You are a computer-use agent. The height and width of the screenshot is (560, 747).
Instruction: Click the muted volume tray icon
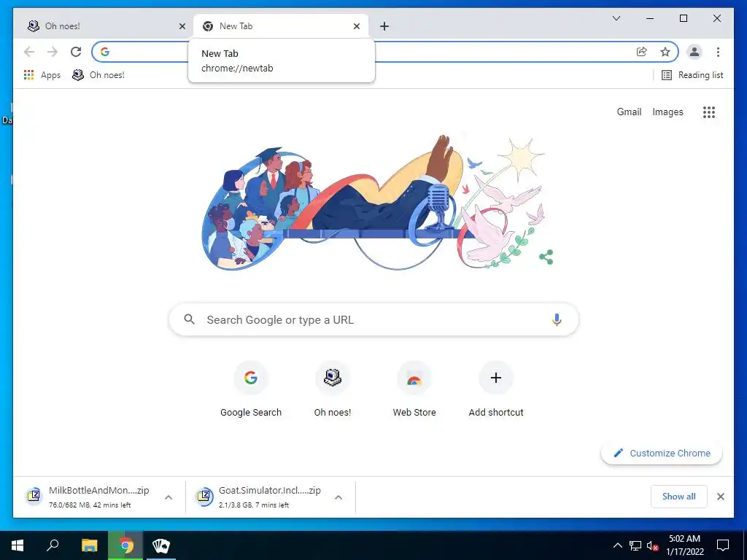coord(652,545)
